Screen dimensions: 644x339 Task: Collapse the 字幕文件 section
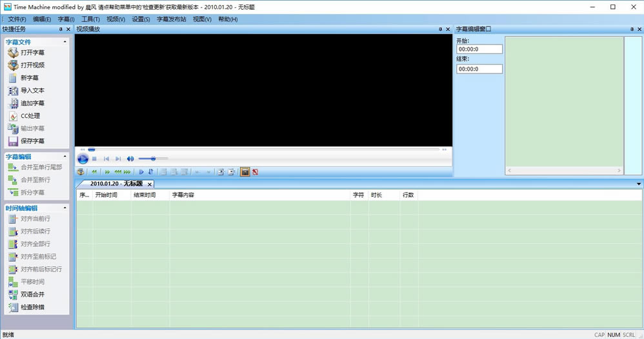(x=65, y=42)
